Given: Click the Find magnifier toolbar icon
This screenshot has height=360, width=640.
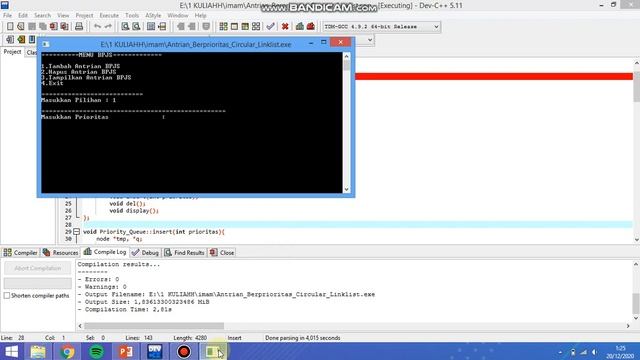Looking at the screenshot, I should click(x=125, y=27).
